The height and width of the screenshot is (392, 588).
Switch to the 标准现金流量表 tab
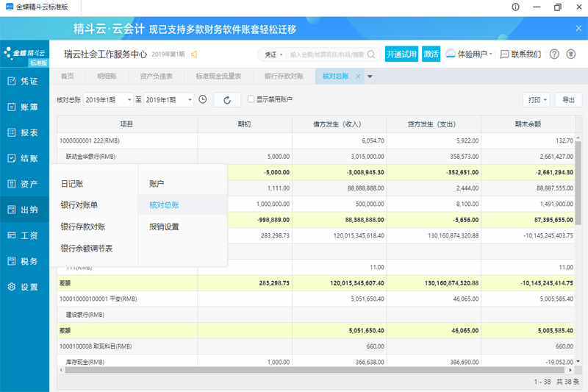click(218, 76)
